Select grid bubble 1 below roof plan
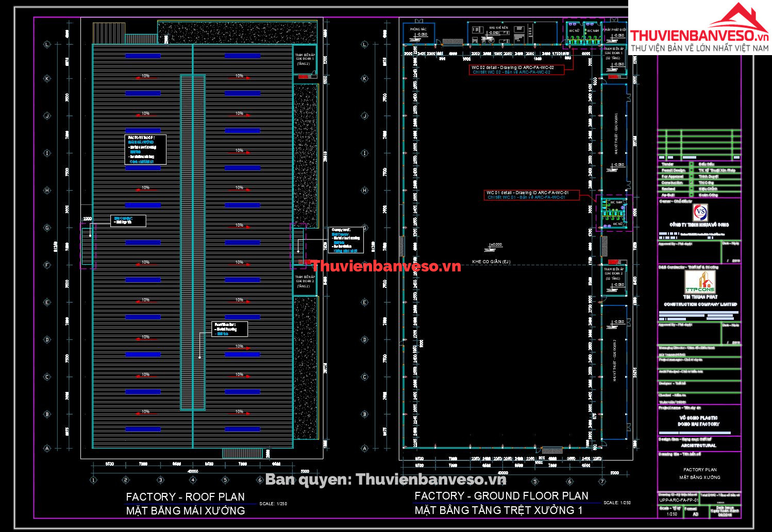772x532 pixels. [93, 480]
